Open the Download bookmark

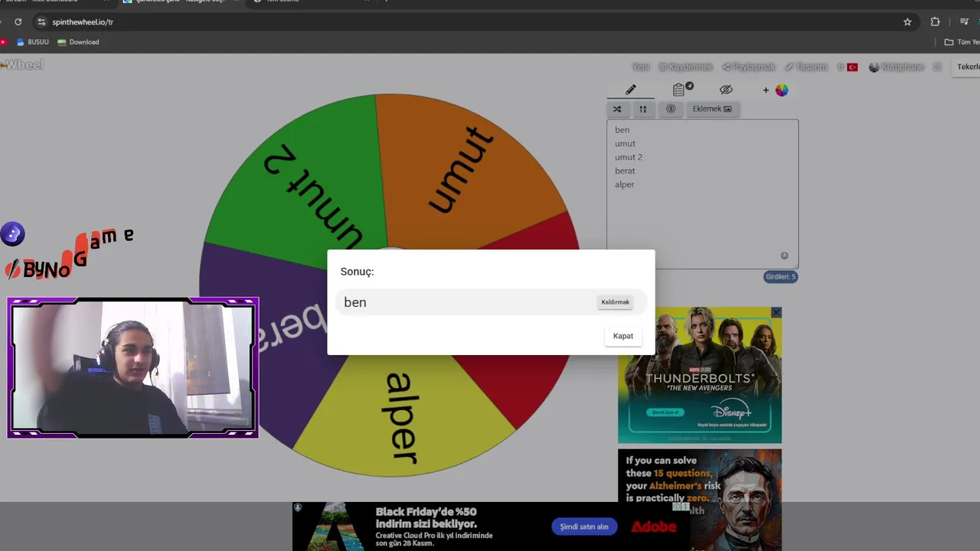78,42
